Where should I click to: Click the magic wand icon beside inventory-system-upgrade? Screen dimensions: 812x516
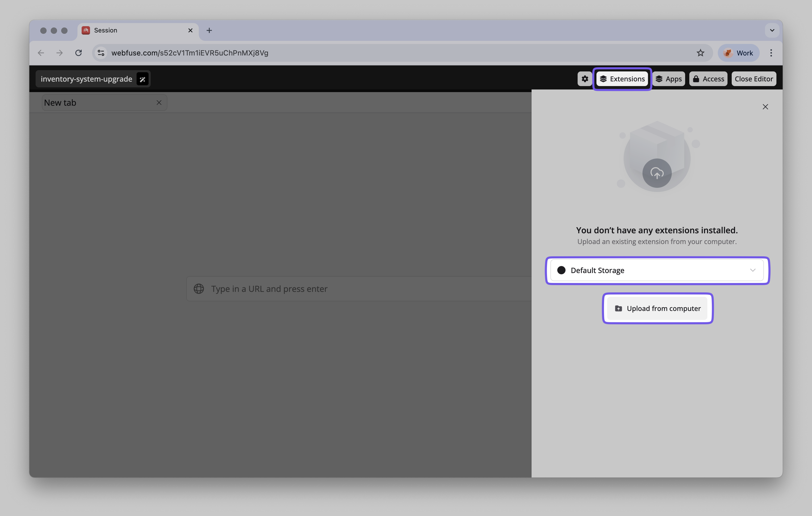[142, 79]
